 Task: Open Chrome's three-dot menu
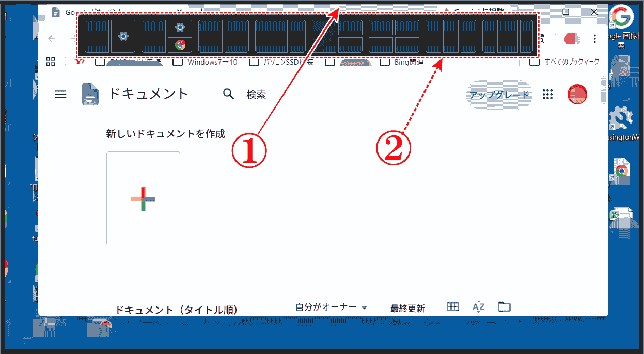pos(595,39)
